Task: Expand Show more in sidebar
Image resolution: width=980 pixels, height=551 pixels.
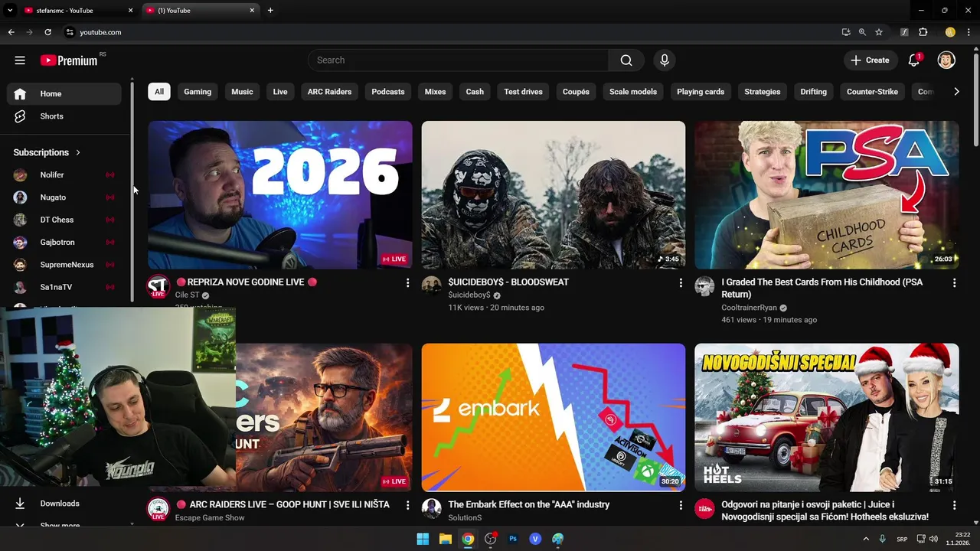Action: click(x=64, y=525)
